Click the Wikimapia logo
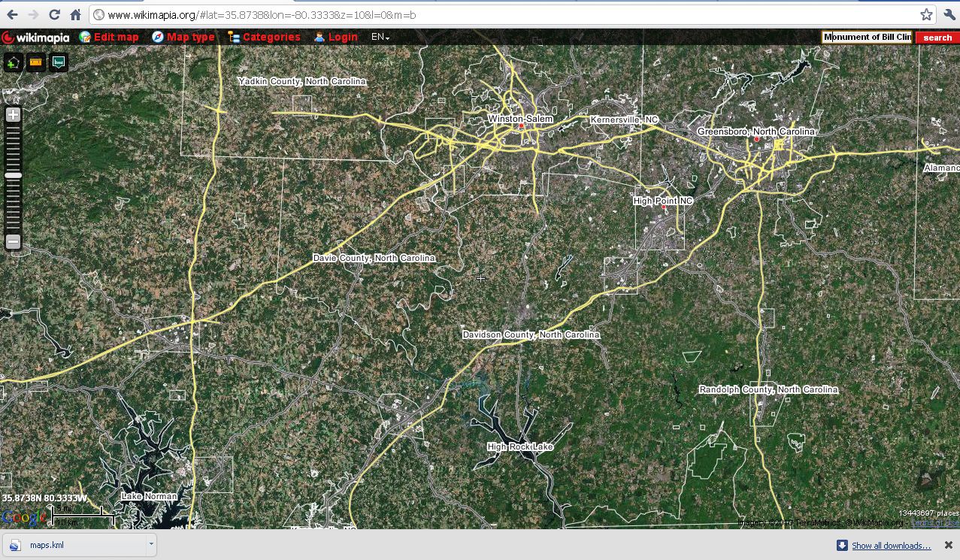This screenshot has height=560, width=960. [x=35, y=37]
